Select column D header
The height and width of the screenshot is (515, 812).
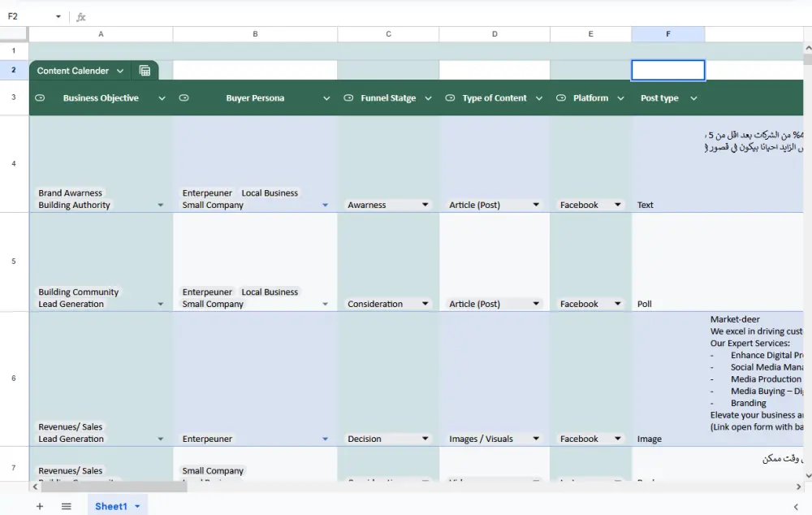tap(495, 33)
